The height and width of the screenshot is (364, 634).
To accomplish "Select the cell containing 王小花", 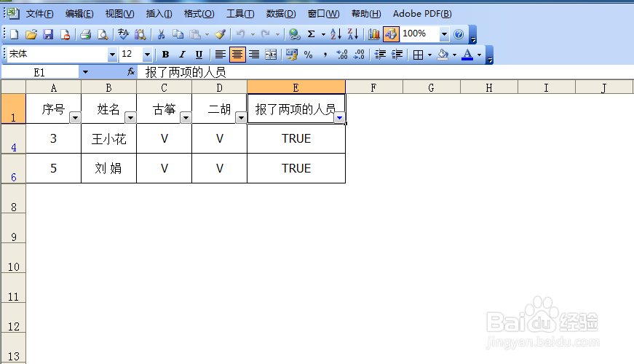I will (x=108, y=139).
